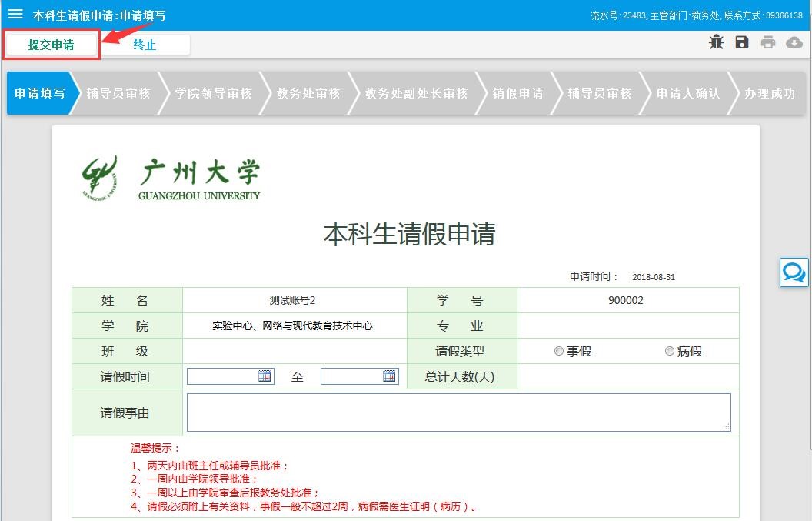Click the cloud download icon
Viewport: 812px width, 521px height.
794,43
